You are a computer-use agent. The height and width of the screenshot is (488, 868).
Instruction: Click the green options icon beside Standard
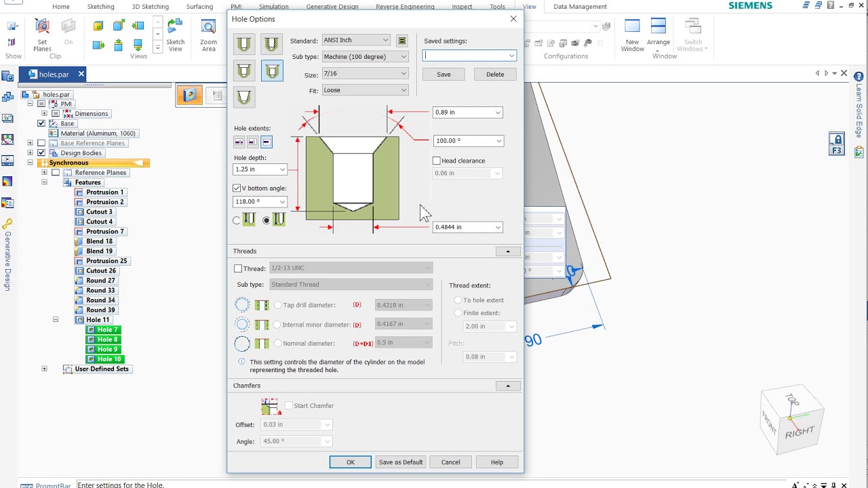402,41
